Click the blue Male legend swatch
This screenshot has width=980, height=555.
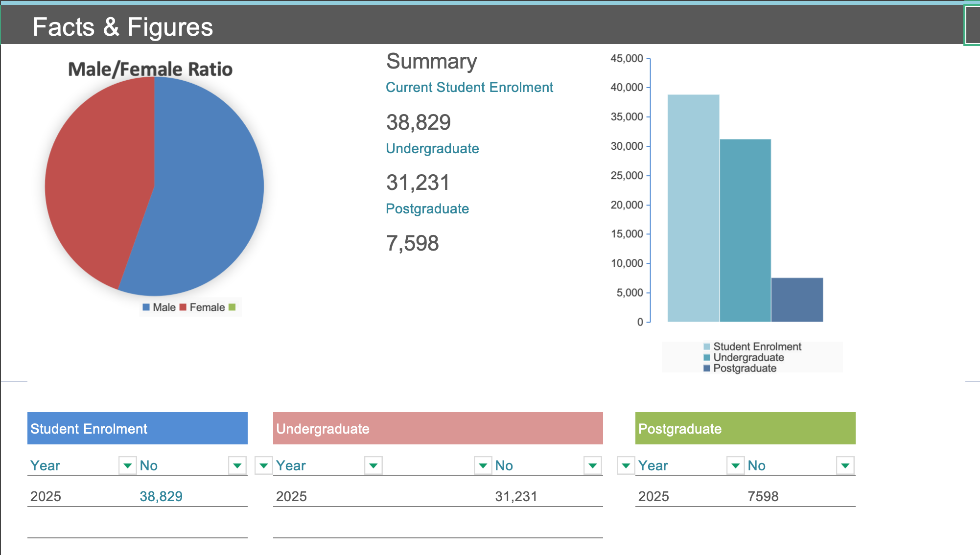146,307
